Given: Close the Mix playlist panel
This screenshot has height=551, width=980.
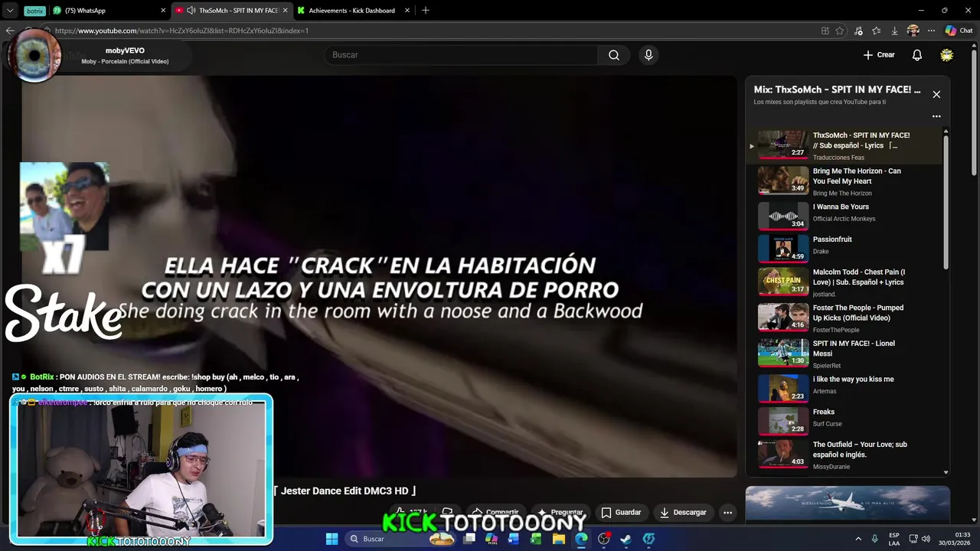Looking at the screenshot, I should tap(936, 94).
